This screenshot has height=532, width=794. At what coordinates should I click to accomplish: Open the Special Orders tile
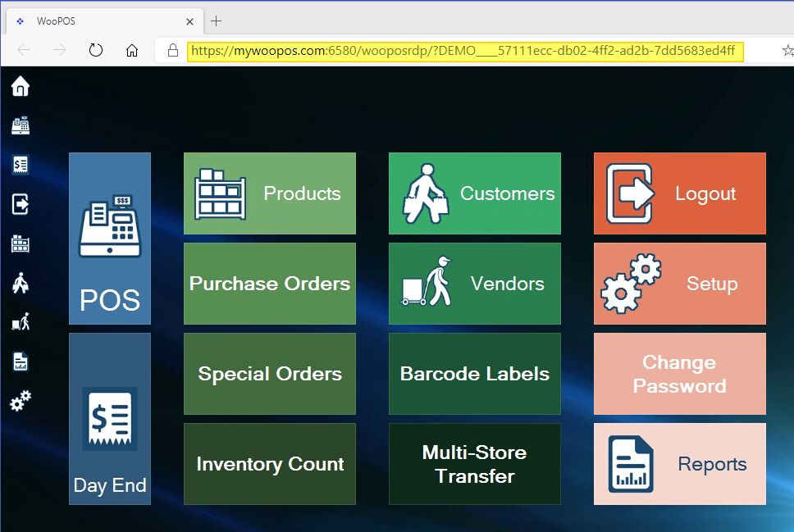coord(270,374)
